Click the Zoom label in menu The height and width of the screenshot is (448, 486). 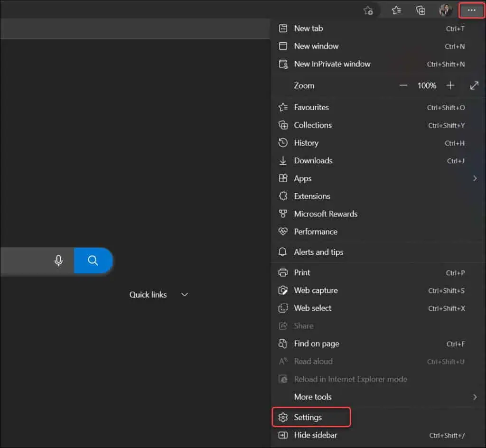(x=304, y=85)
